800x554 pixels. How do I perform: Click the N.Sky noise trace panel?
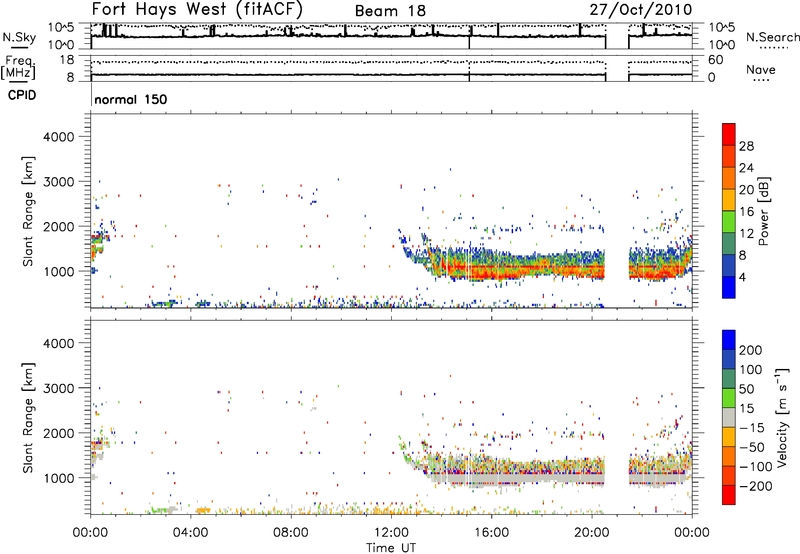pyautogui.click(x=391, y=36)
